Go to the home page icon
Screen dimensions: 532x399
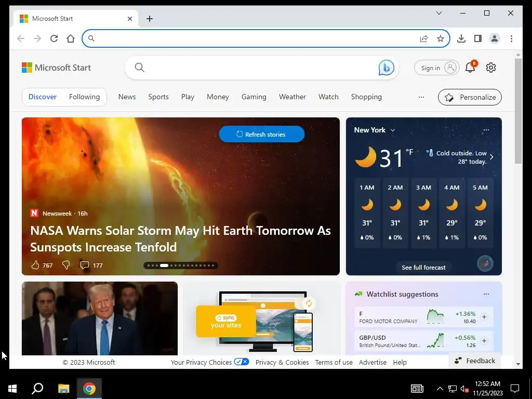[71, 38]
